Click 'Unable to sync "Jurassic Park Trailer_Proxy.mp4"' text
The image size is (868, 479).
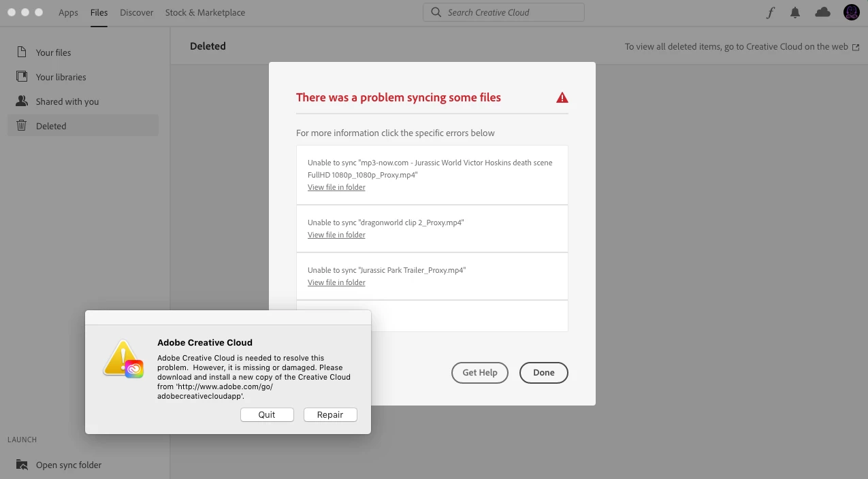pos(387,270)
